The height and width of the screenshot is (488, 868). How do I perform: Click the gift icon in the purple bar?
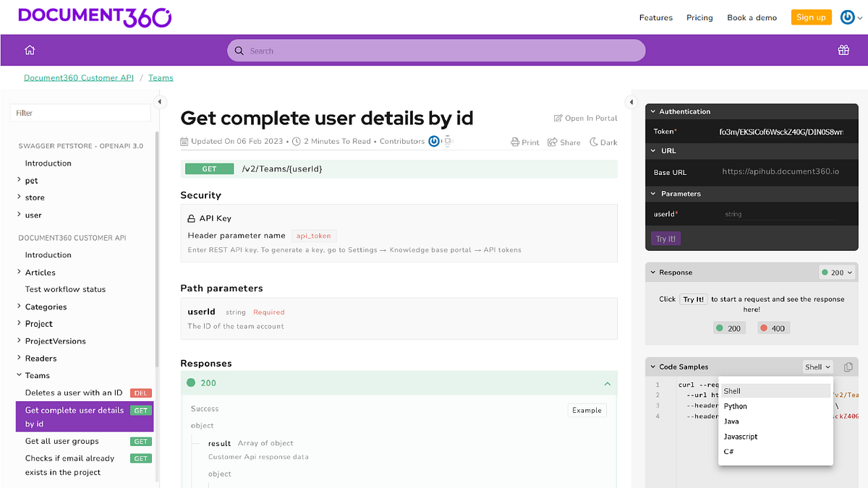(843, 50)
